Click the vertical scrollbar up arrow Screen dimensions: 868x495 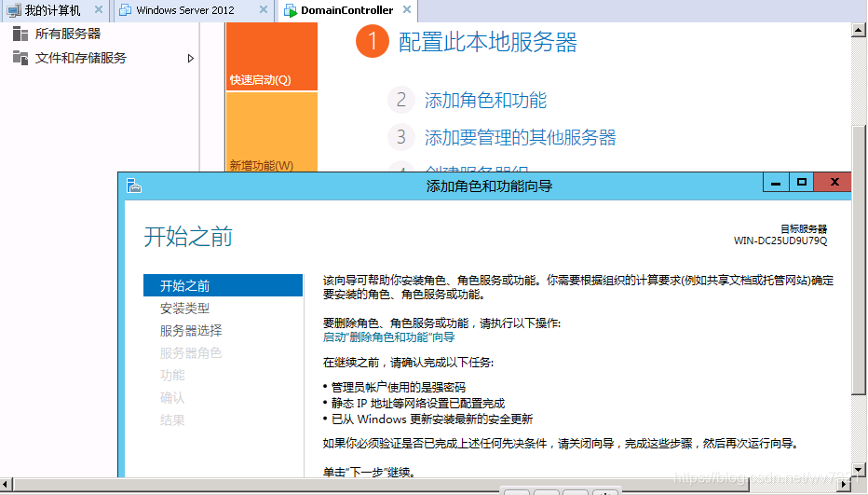click(859, 30)
